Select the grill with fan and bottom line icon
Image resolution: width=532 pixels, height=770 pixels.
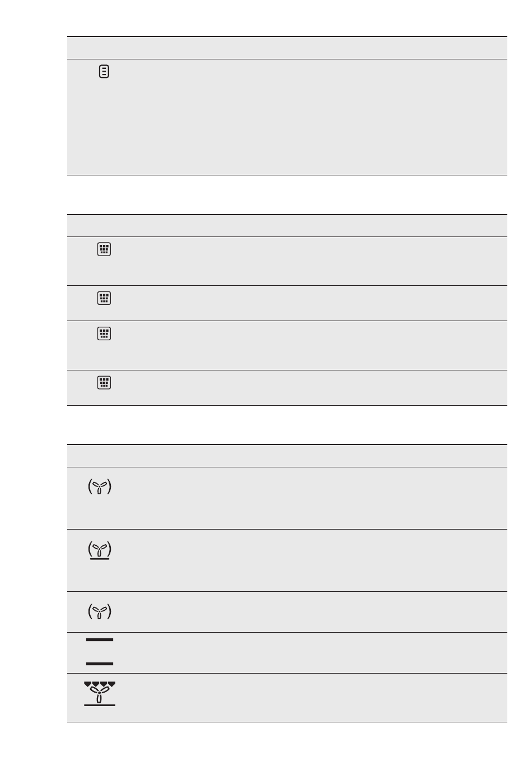[100, 694]
